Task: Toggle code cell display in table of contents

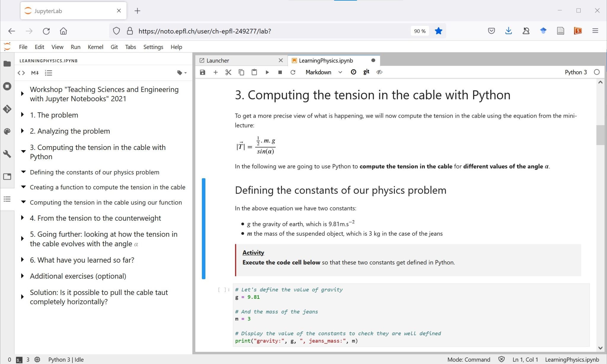Action: 21,73
